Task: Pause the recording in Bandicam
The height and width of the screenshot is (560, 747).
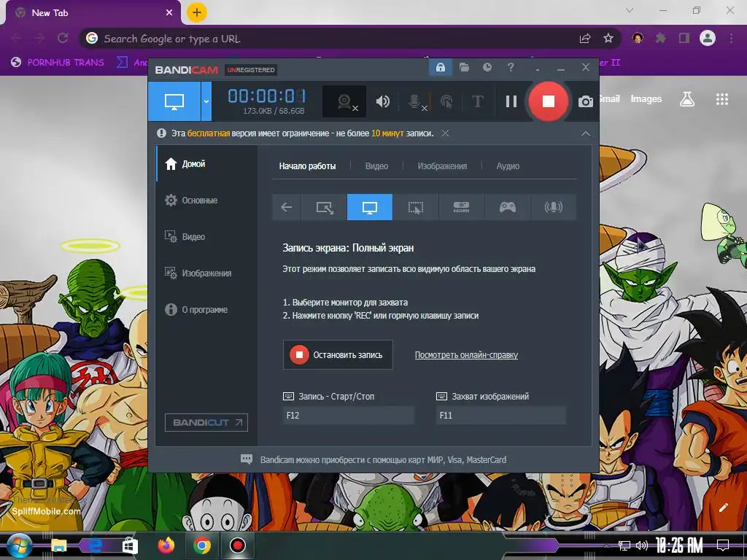Action: point(511,101)
